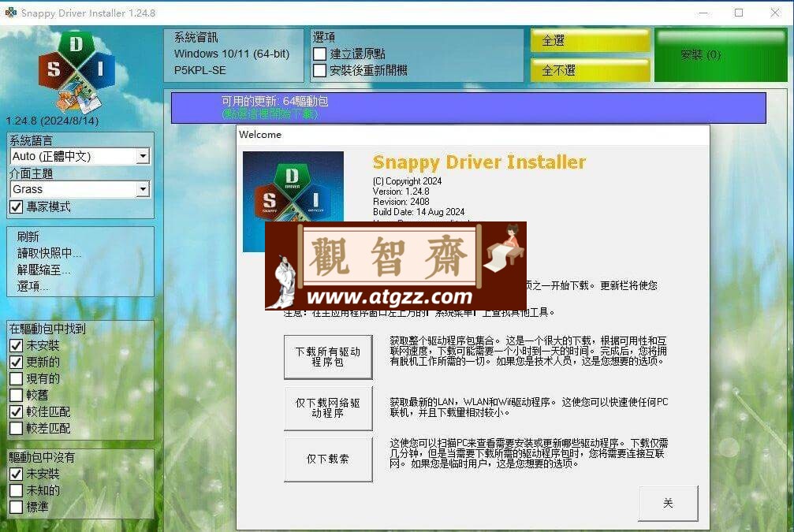Enable the 較舊 filter

pyautogui.click(x=17, y=395)
